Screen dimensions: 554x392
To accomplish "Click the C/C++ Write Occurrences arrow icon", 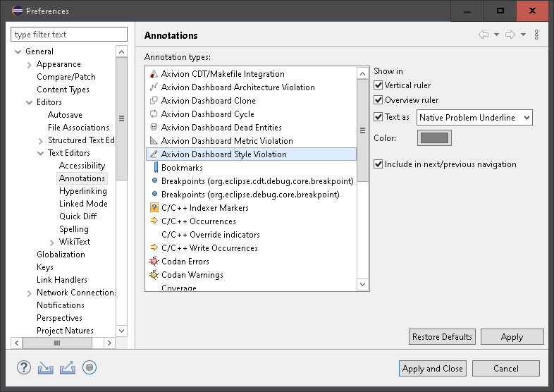I will pos(154,247).
